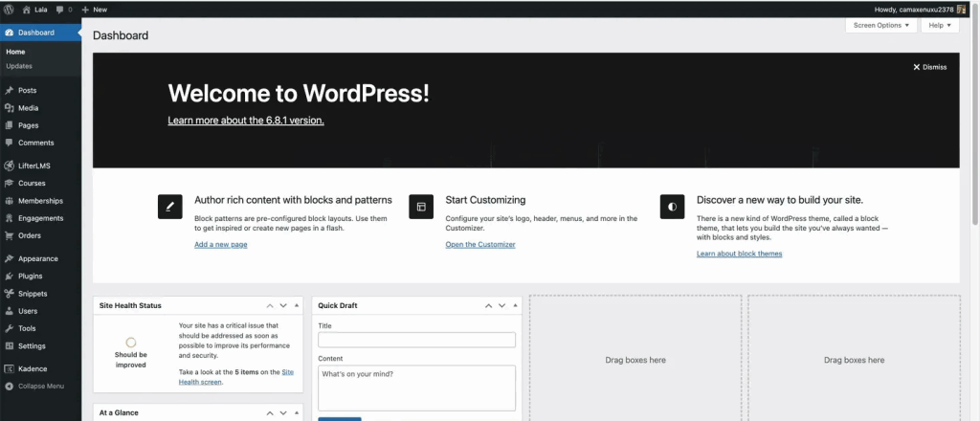Image resolution: width=980 pixels, height=421 pixels.
Task: Toggle At a Glance panel collapse
Action: coord(297,413)
